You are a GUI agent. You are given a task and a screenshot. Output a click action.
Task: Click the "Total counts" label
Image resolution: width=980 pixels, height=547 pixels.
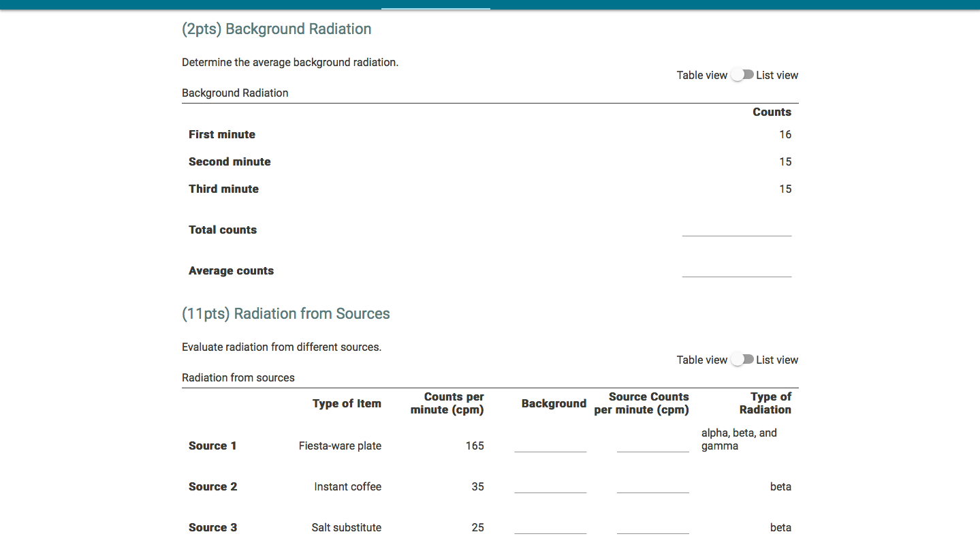click(223, 230)
